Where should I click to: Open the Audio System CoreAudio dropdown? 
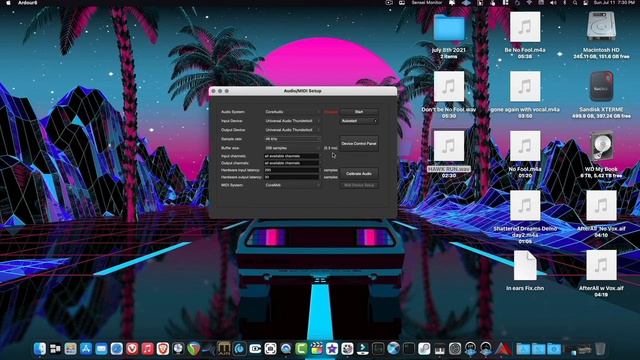coord(292,112)
